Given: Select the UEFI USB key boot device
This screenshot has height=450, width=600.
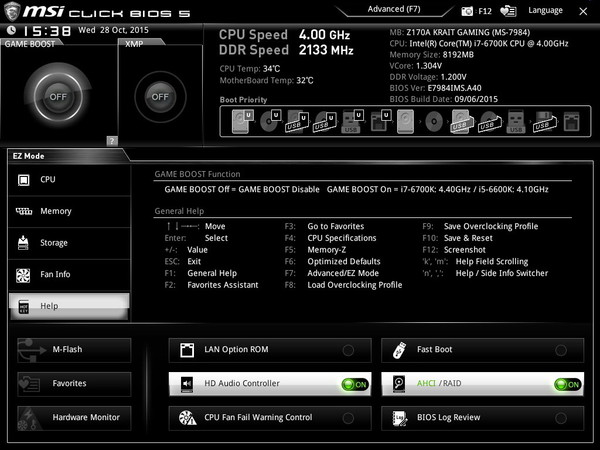Looking at the screenshot, I should [352, 121].
